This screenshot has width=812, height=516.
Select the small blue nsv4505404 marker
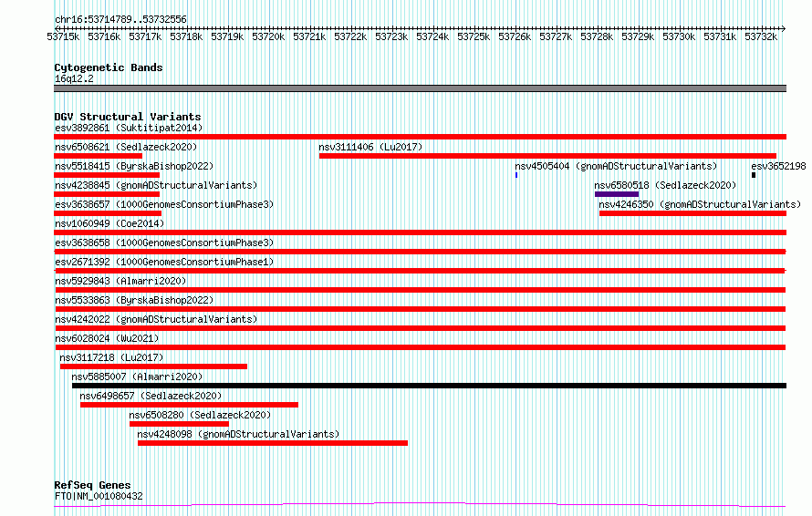pos(516,175)
